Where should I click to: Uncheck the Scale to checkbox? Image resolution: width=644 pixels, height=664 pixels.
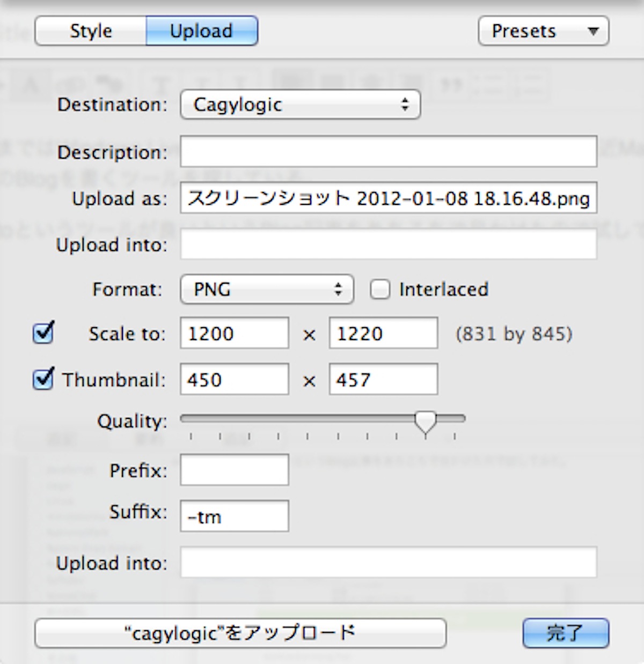(x=43, y=333)
